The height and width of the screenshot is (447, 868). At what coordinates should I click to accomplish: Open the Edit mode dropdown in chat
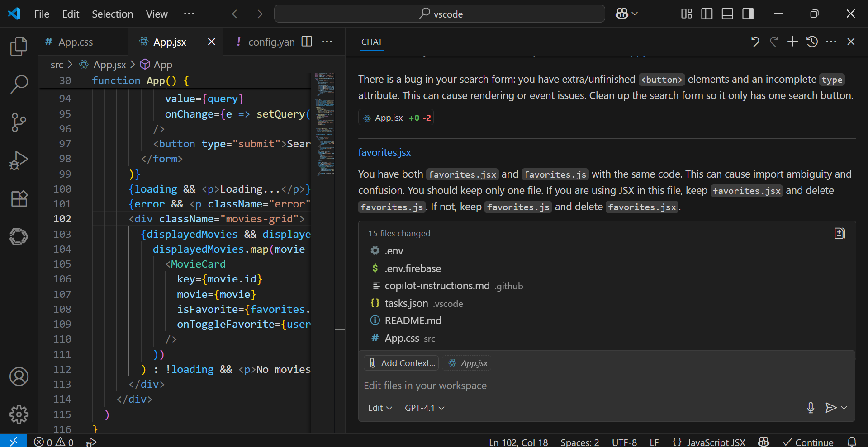(x=379, y=408)
